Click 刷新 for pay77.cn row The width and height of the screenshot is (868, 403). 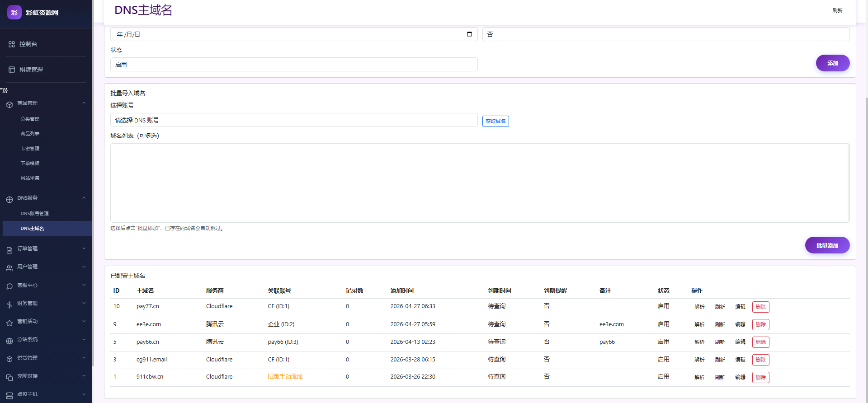click(720, 307)
